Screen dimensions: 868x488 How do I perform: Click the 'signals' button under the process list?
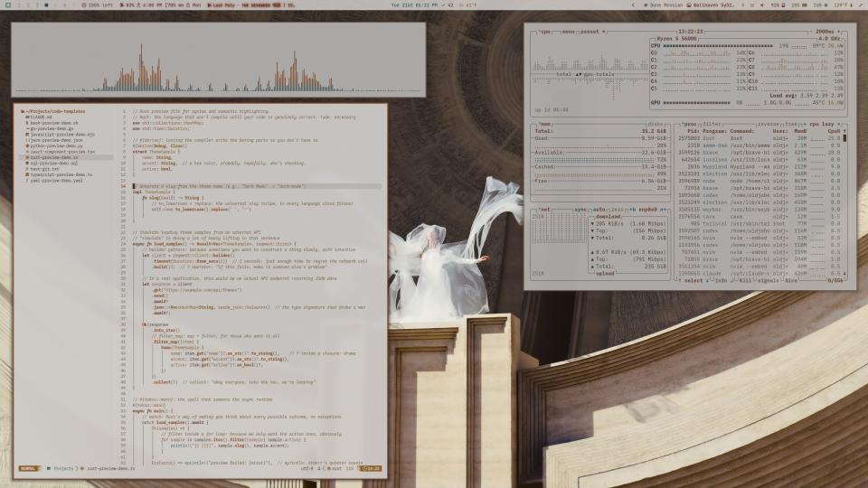click(x=769, y=280)
